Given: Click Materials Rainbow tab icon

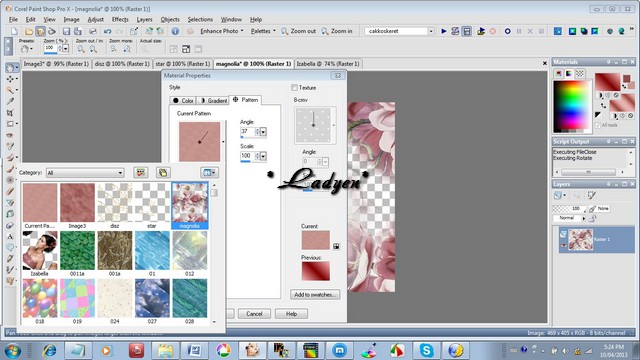Looking at the screenshot, I should click(x=569, y=73).
